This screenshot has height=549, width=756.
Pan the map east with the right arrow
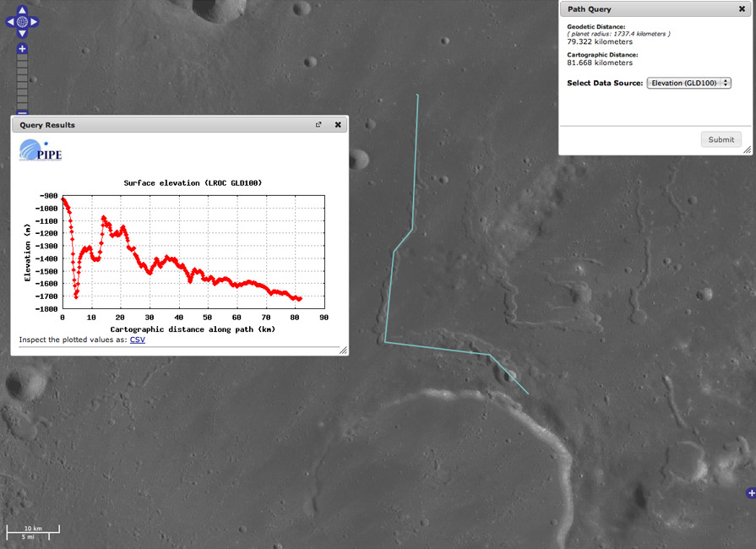(x=35, y=21)
